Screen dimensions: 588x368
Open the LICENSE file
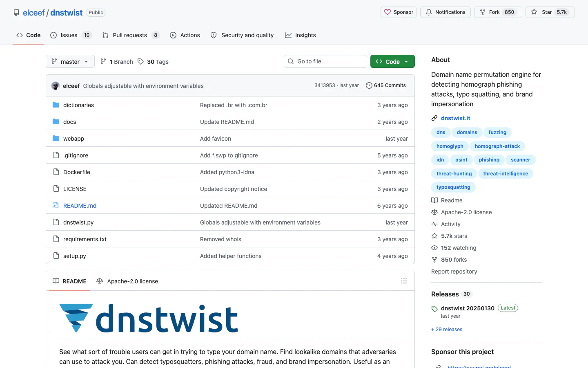[x=75, y=189]
